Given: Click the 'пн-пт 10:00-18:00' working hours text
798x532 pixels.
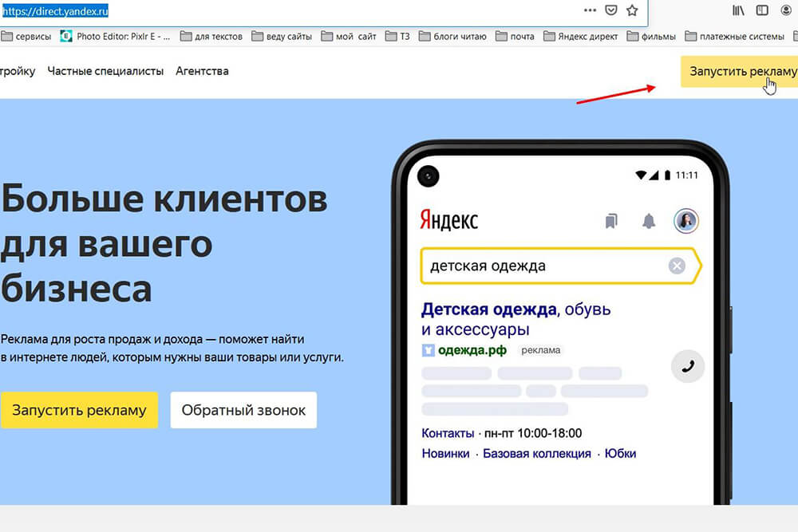Looking at the screenshot, I should coord(533,433).
